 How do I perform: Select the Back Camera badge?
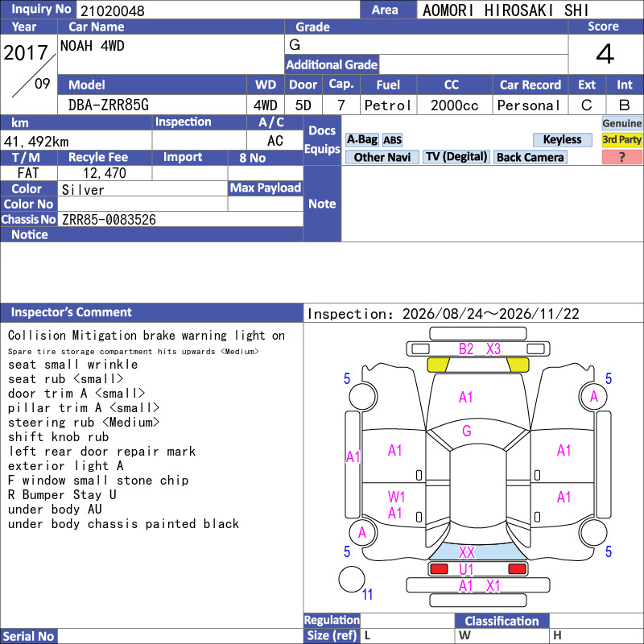(530, 157)
